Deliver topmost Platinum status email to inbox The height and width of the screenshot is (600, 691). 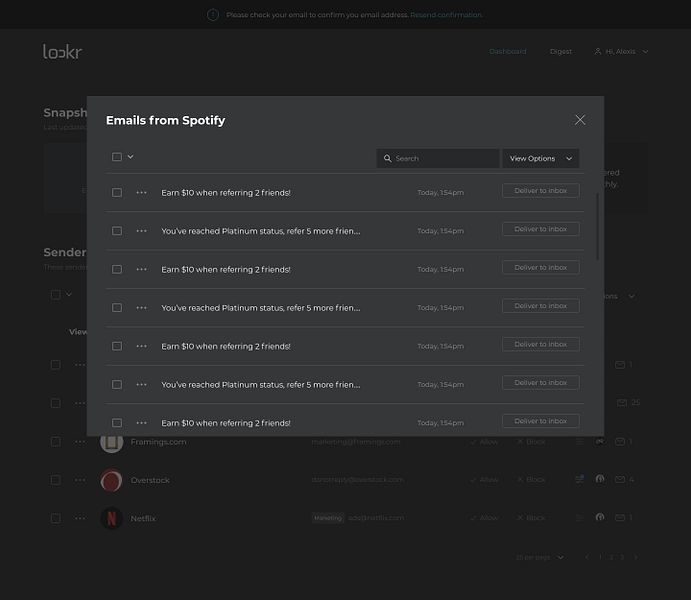click(541, 229)
